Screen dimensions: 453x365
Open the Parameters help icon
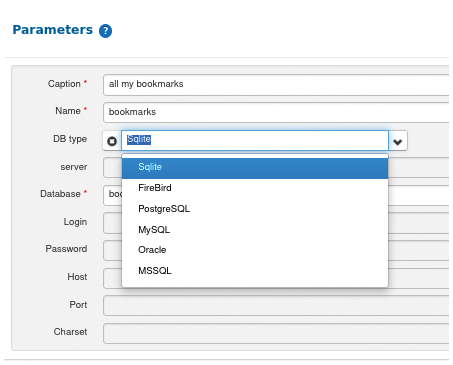click(105, 31)
